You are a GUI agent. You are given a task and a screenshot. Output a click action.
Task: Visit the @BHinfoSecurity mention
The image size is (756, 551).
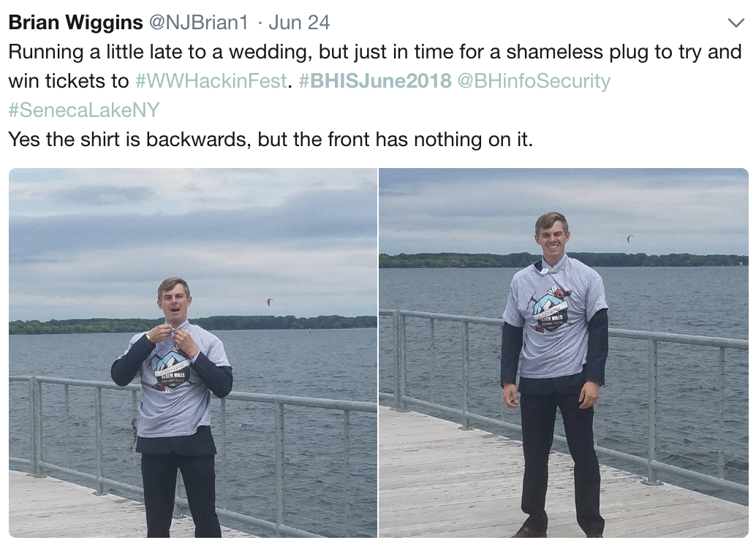tap(533, 81)
